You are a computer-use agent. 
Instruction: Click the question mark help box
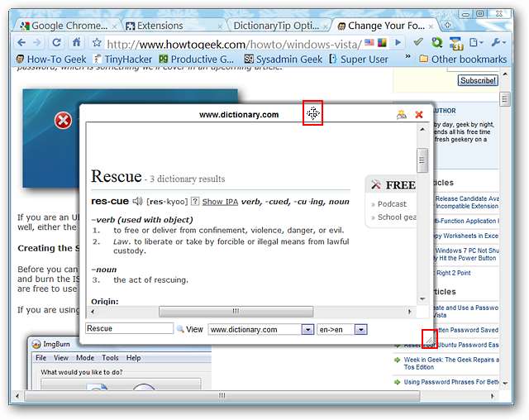tap(195, 201)
